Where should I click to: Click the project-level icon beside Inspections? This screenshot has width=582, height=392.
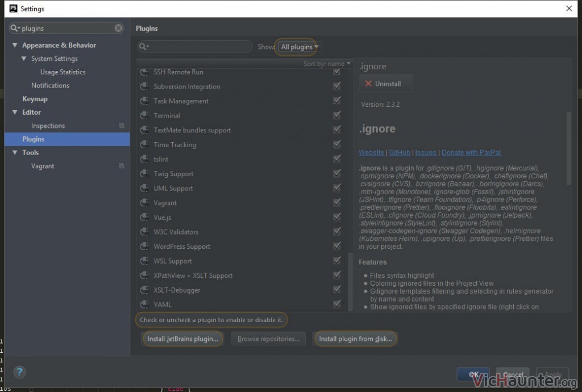[x=122, y=126]
